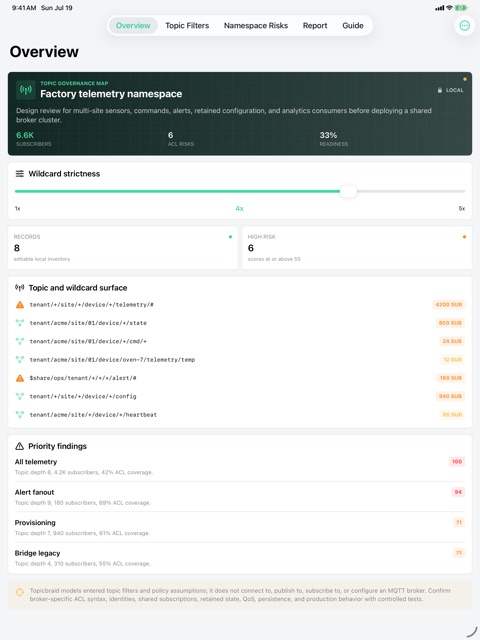Select the 24 SUB badge
The image size is (480, 640).
[452, 341]
